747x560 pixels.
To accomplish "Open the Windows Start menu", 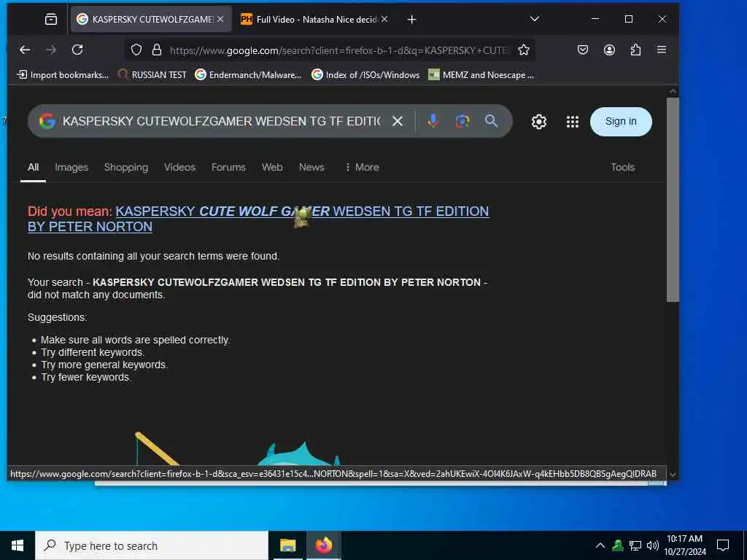I will click(18, 545).
